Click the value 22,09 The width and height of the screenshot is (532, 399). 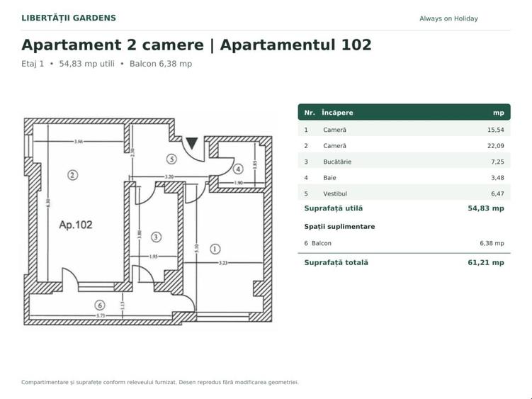(x=496, y=146)
